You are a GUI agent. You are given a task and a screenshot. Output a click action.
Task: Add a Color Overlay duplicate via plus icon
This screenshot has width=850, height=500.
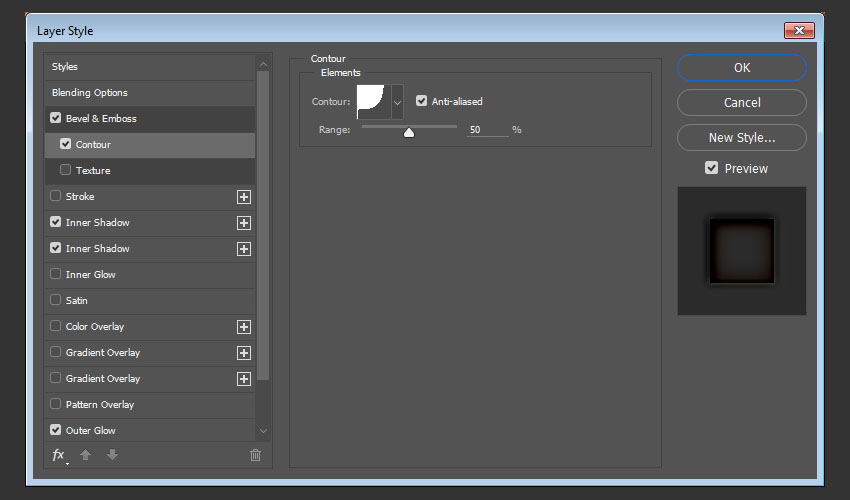(x=244, y=327)
